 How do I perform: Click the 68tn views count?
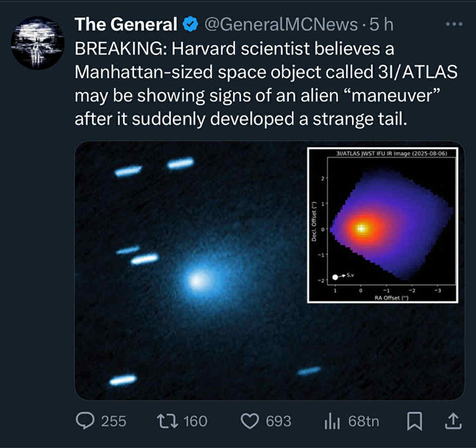364,421
